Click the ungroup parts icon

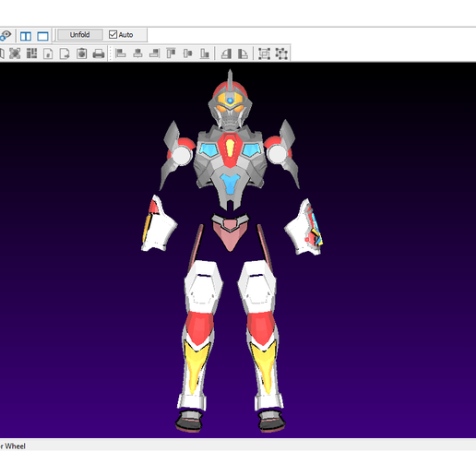(281, 54)
